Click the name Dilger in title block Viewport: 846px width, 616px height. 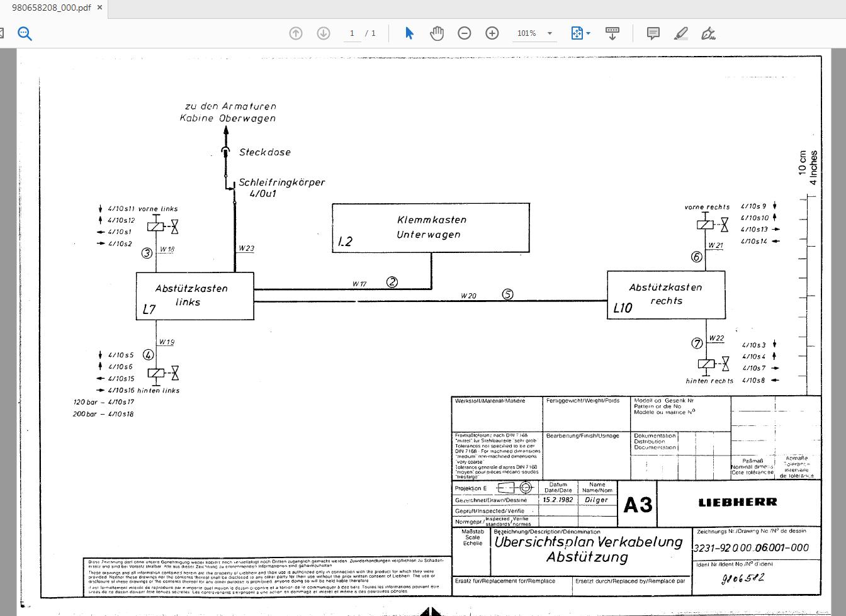click(x=596, y=500)
